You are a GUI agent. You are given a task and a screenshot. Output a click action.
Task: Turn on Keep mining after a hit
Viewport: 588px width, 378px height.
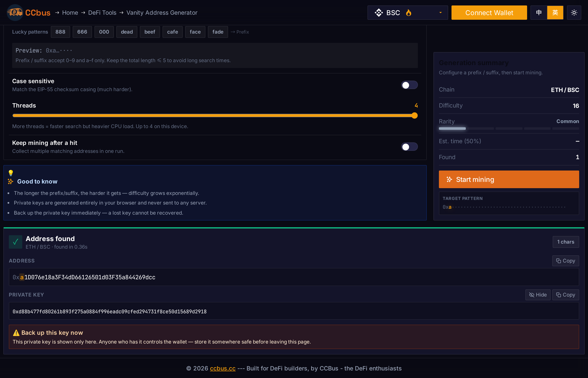coord(409,147)
